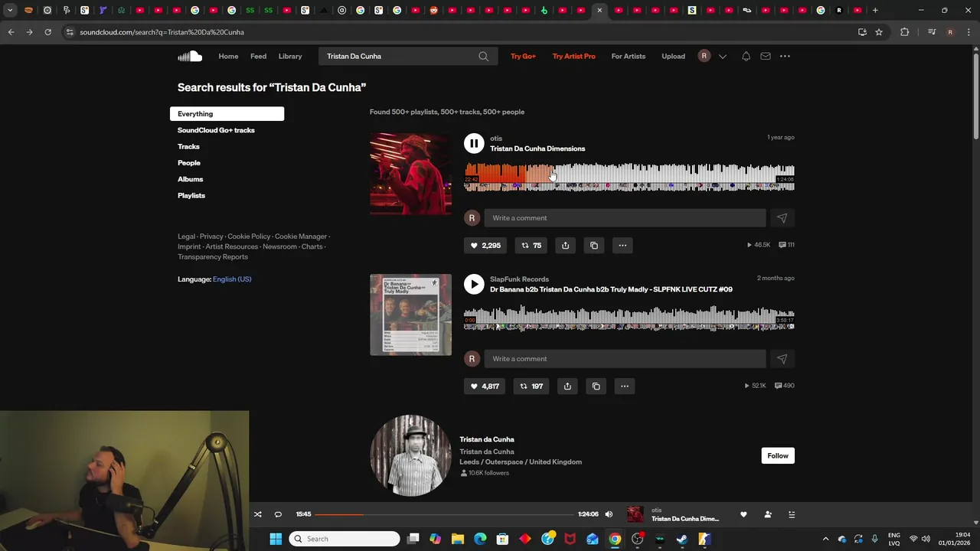Play the Dr Banana b2b Tristan Da Cunha track
Image resolution: width=980 pixels, height=551 pixels.
tap(474, 284)
